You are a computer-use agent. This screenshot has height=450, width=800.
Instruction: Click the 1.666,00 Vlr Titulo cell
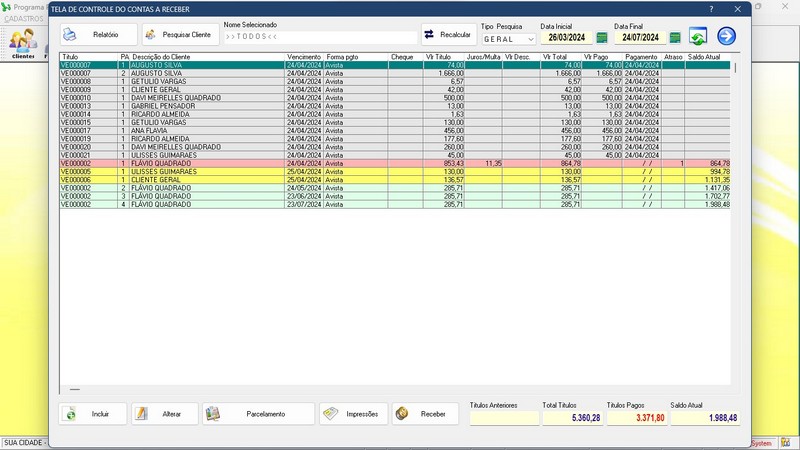(x=443, y=73)
